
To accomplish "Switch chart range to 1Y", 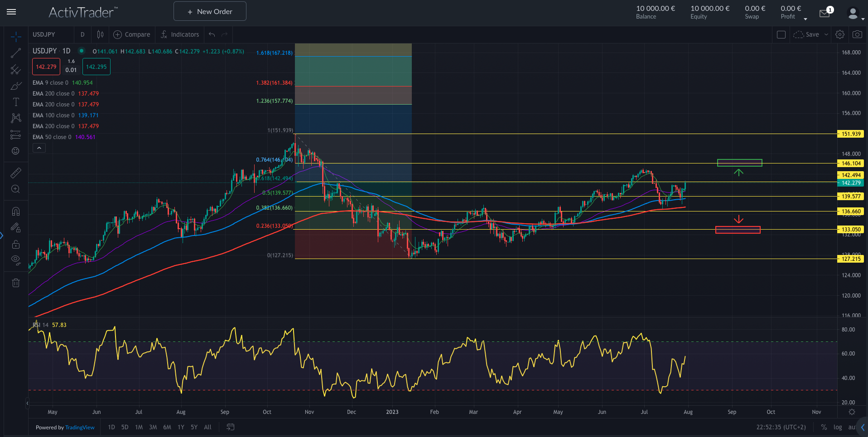I will [x=180, y=427].
